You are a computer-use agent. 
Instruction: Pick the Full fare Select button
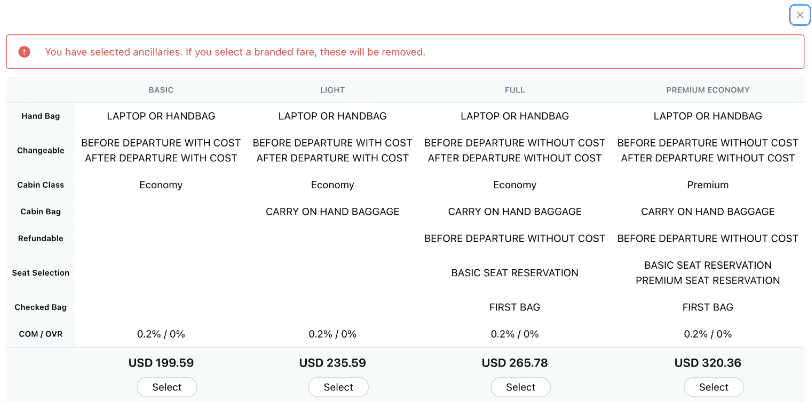tap(520, 387)
